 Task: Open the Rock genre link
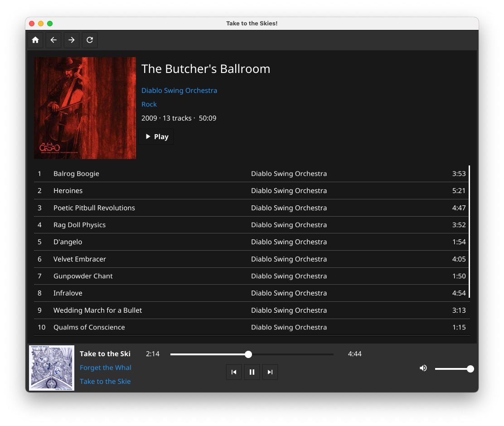149,104
